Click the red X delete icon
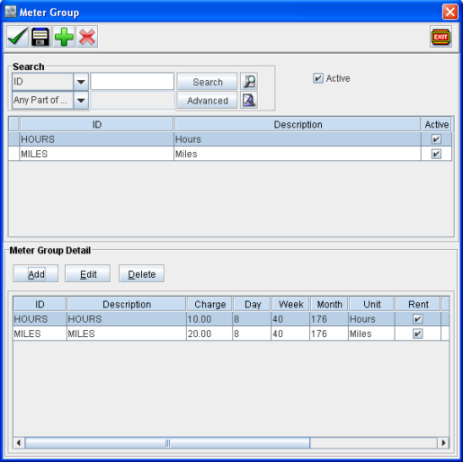 point(87,37)
